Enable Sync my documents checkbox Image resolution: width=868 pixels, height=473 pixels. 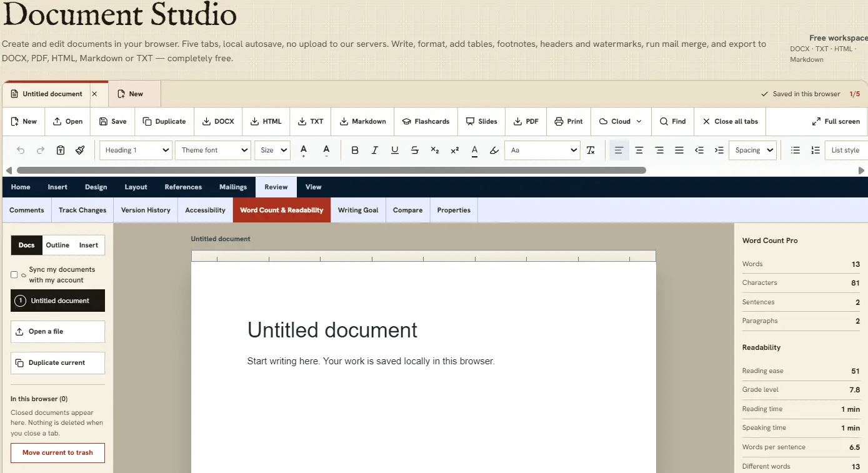[14, 275]
